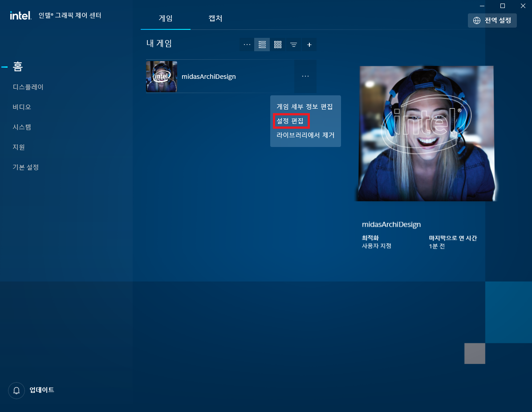Open 비디오 section in sidebar
The height and width of the screenshot is (412, 532).
pyautogui.click(x=22, y=107)
